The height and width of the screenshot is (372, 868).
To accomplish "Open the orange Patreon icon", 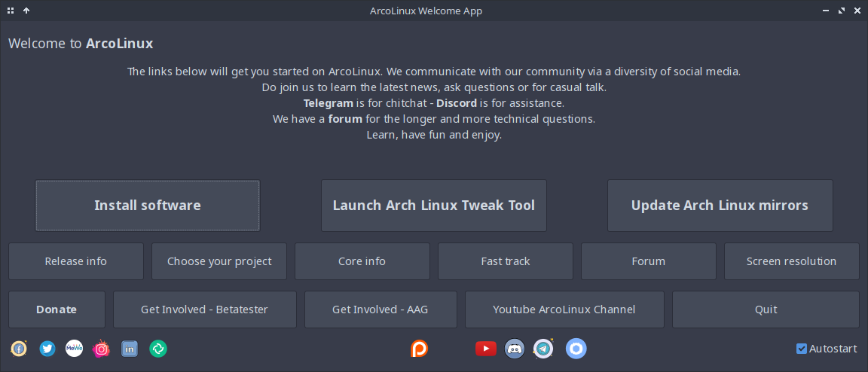I will [x=419, y=349].
